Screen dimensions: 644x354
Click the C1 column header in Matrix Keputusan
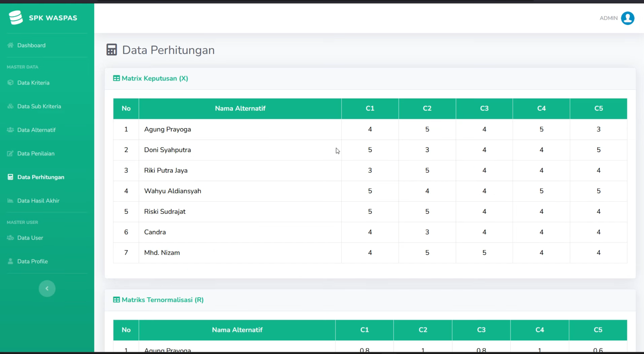(x=370, y=108)
